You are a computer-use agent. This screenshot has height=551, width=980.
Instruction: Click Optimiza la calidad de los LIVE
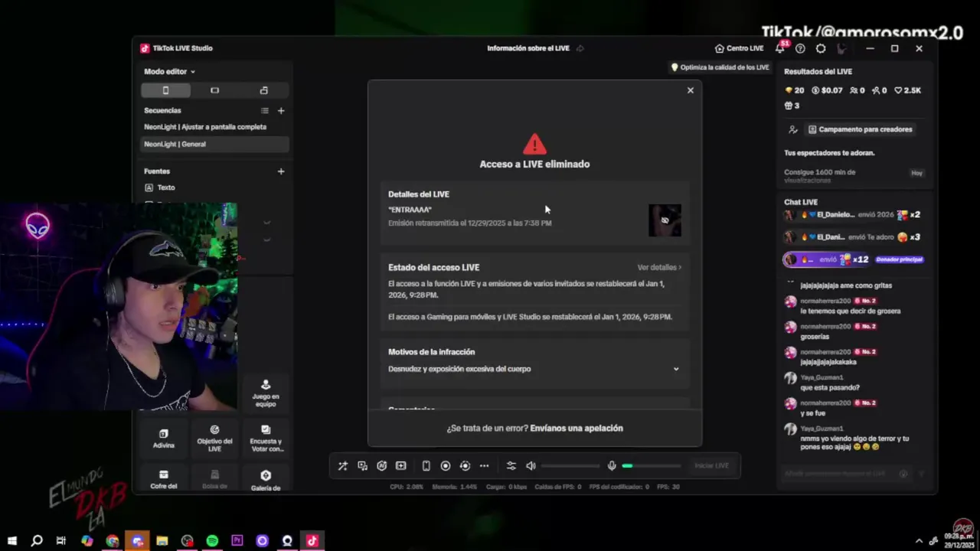coord(720,67)
